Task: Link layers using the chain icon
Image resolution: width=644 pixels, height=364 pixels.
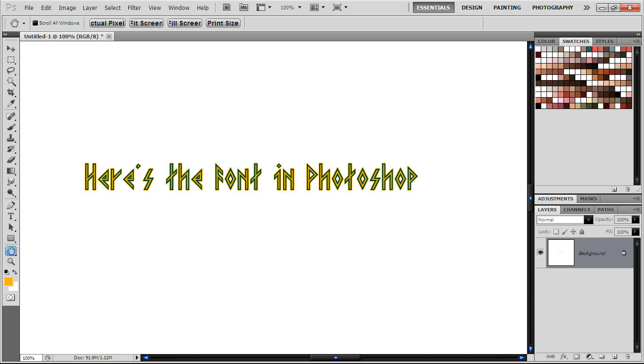Action: pos(550,356)
